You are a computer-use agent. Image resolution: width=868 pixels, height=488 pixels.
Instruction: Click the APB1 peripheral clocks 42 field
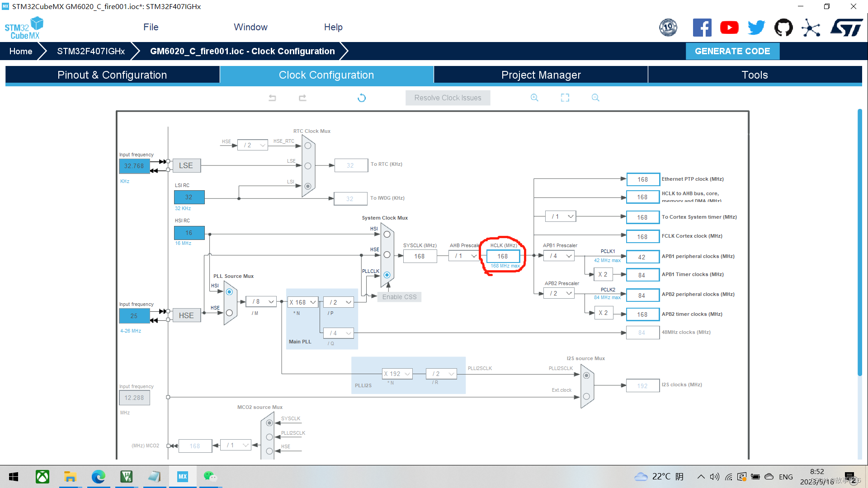[642, 257]
